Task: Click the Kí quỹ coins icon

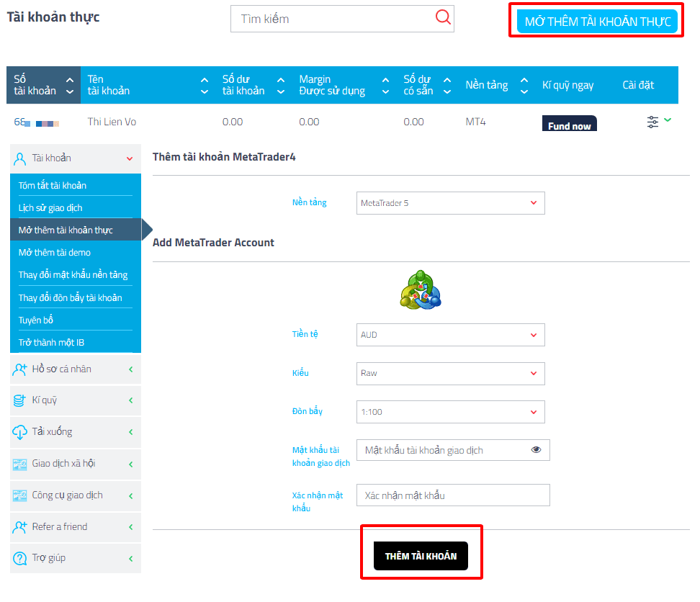Action: pyautogui.click(x=19, y=400)
